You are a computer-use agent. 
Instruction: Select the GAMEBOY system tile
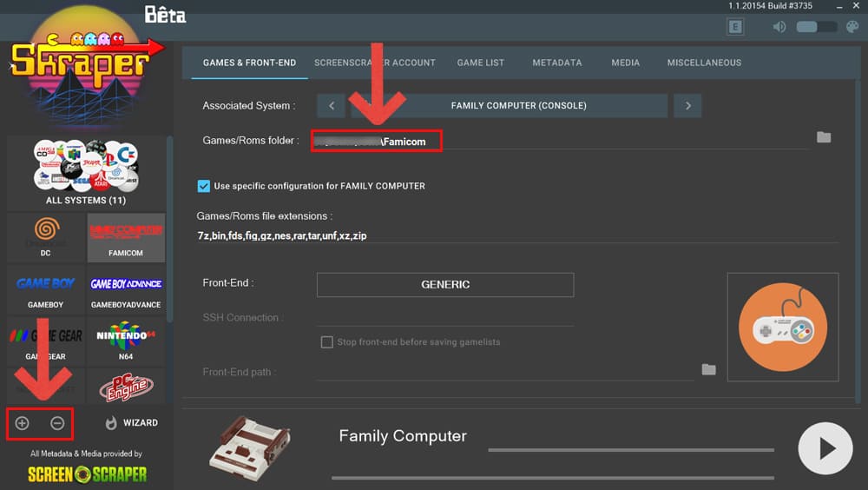click(46, 290)
